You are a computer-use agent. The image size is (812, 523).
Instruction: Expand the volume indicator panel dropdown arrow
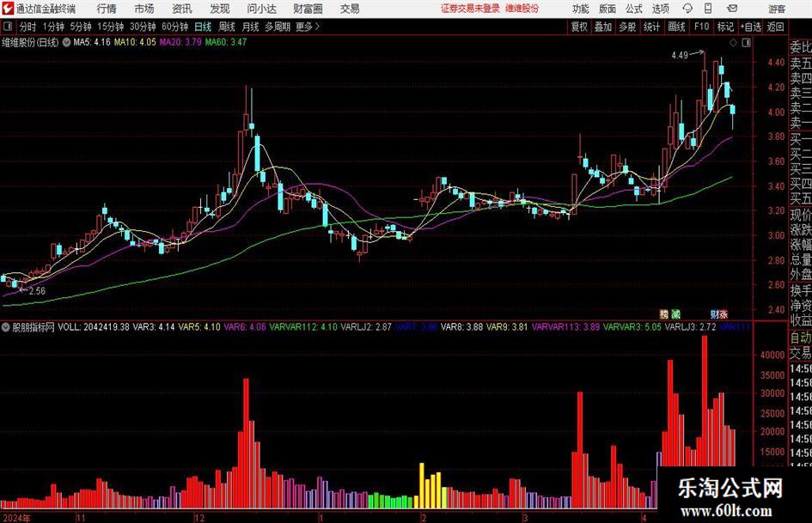coord(5,327)
